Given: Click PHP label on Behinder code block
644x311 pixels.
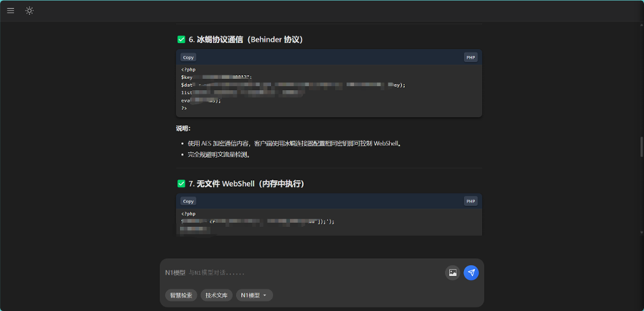Looking at the screenshot, I should click(471, 57).
